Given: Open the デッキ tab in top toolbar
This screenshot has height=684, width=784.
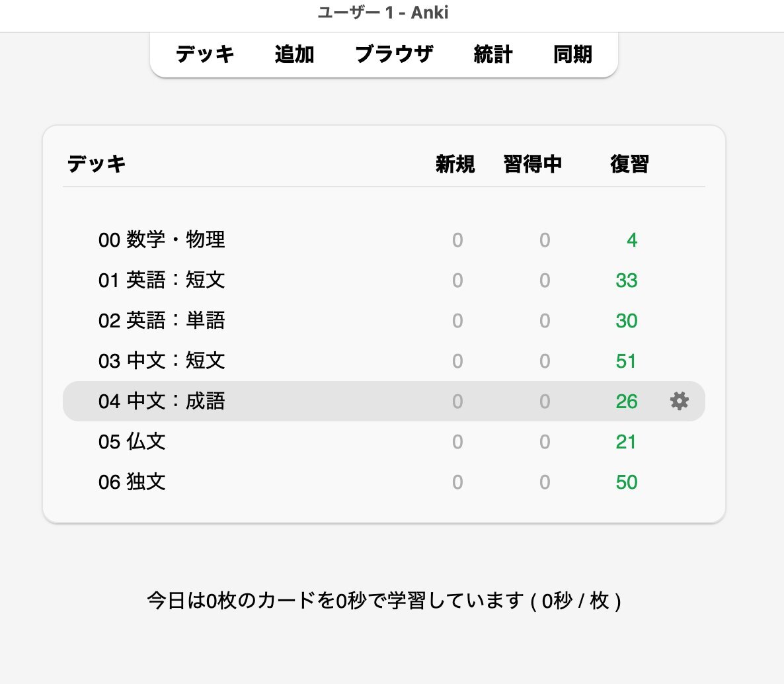Looking at the screenshot, I should [x=205, y=54].
